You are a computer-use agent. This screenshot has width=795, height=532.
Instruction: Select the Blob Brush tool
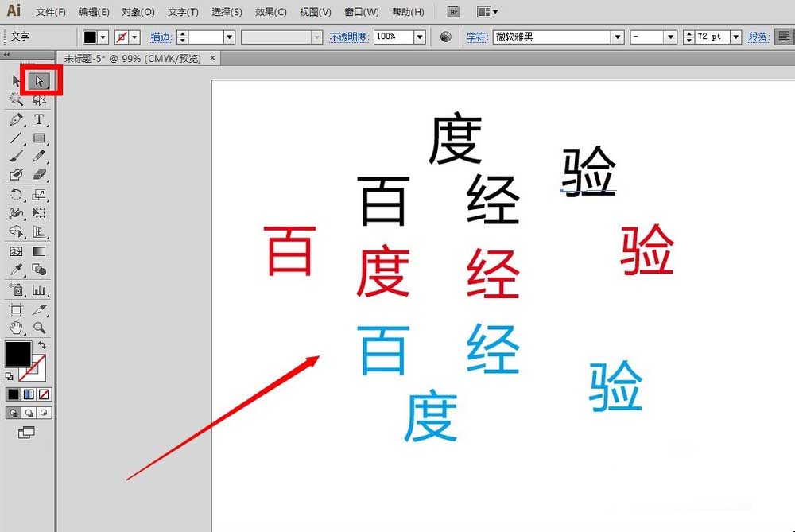(x=16, y=175)
